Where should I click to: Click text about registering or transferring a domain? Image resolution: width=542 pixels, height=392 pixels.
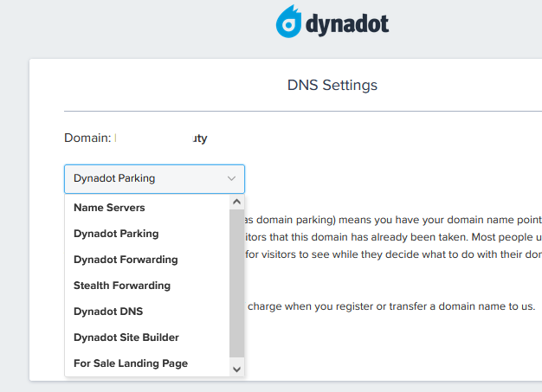coord(392,306)
